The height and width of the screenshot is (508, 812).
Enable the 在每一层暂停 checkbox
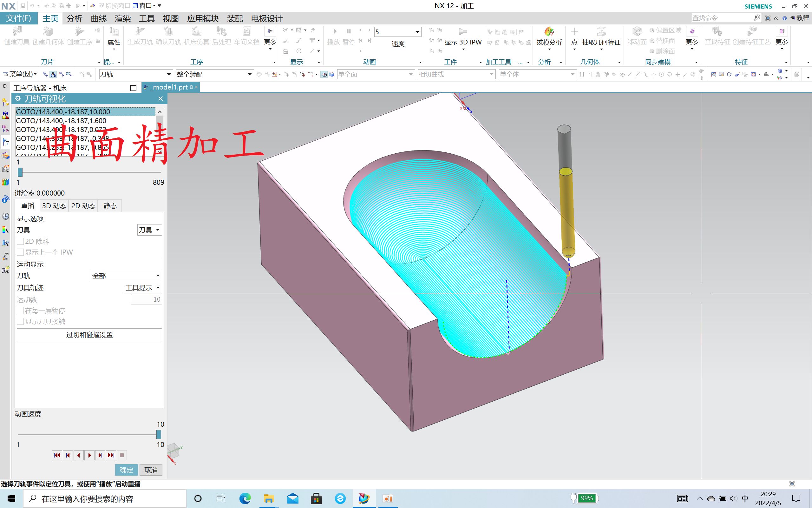[21, 311]
